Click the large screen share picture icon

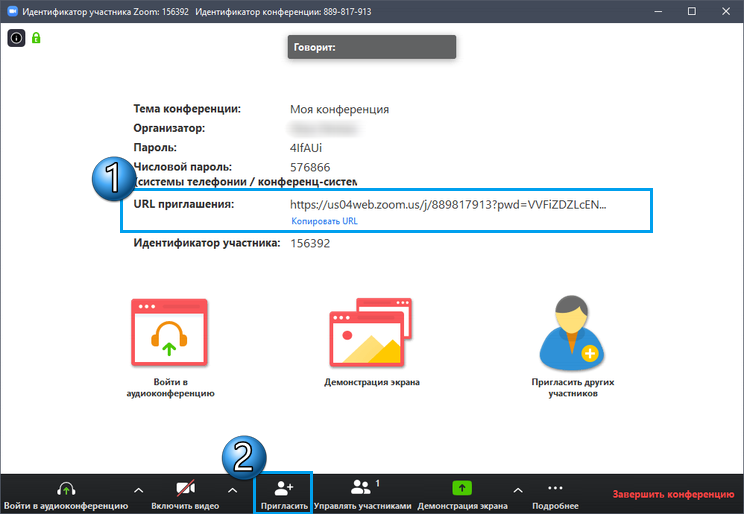371,333
